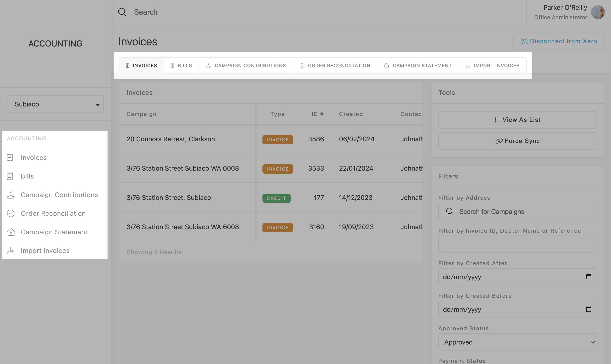
Task: Click the Search for Campaigns address field
Action: pos(517,212)
